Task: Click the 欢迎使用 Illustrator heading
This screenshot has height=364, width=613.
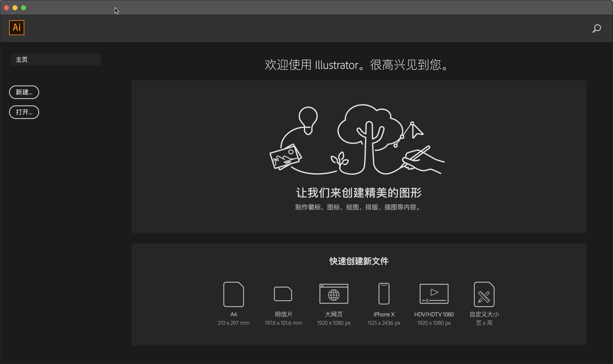Action: (358, 65)
